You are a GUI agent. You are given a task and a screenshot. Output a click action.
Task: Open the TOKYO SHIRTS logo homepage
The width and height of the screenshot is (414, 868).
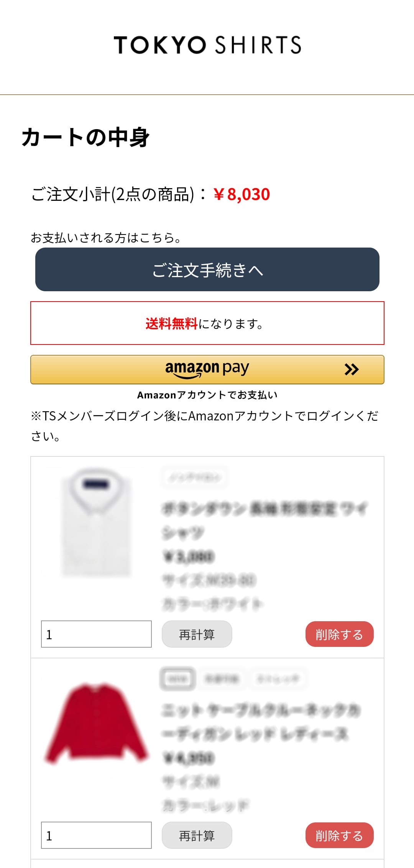(207, 45)
